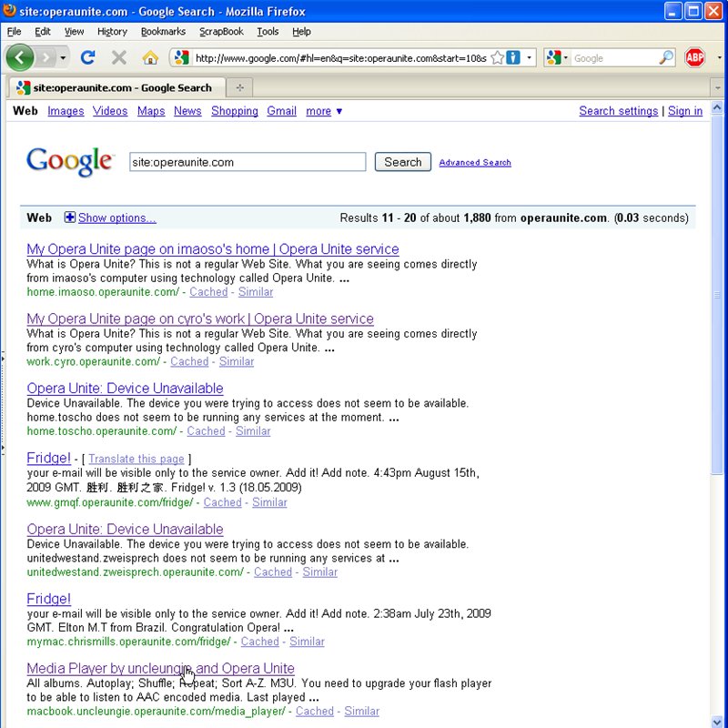Open the ScrapBook menu

coord(221,31)
